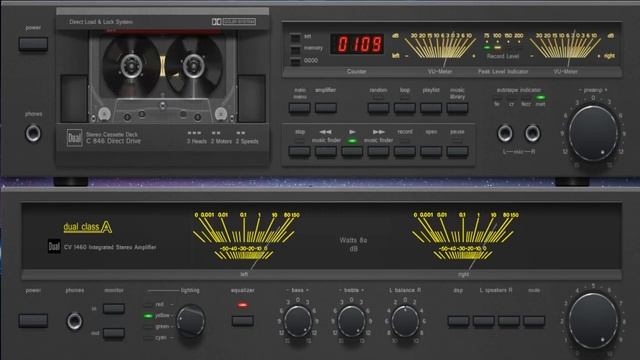Click the rewind music finder button
640x360 pixels.
point(326,151)
